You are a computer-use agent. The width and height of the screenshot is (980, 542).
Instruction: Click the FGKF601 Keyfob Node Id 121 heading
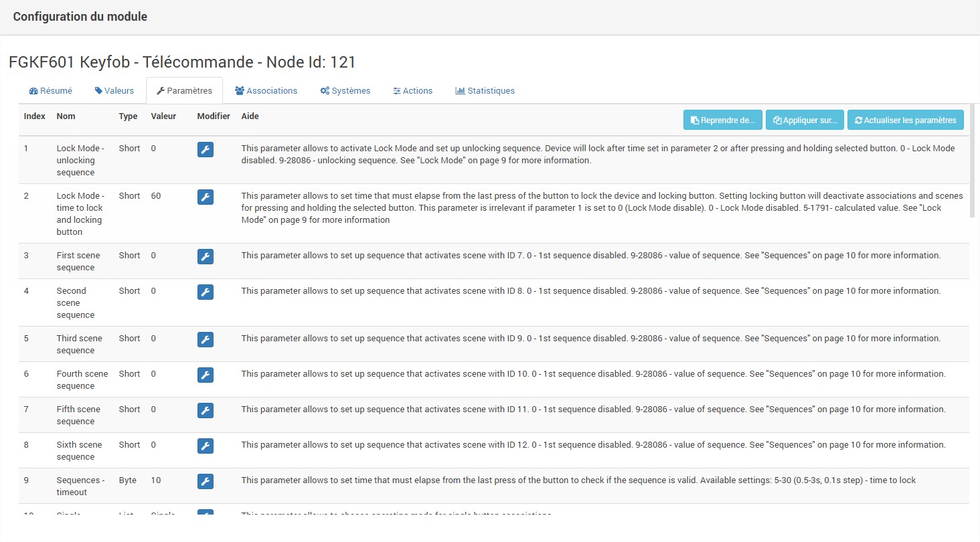tap(182, 62)
